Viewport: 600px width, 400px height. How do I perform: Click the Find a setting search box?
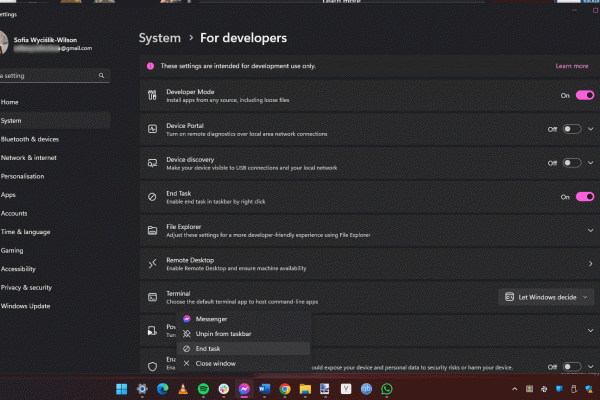click(x=55, y=75)
